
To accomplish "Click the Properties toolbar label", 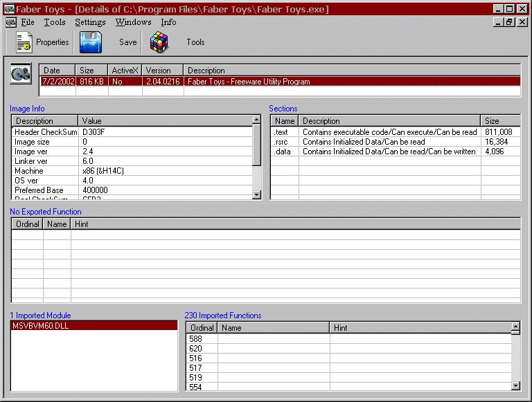I will [x=52, y=42].
